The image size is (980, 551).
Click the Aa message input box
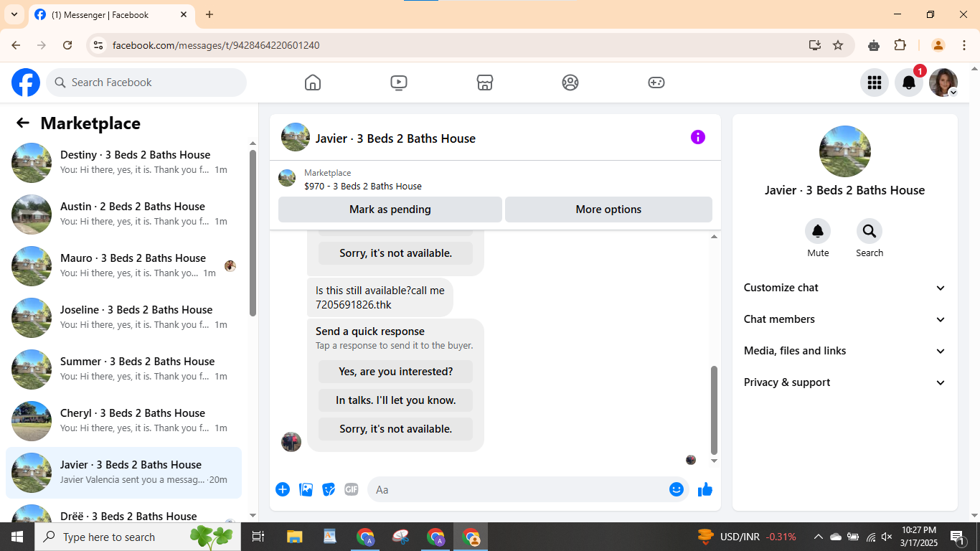519,489
